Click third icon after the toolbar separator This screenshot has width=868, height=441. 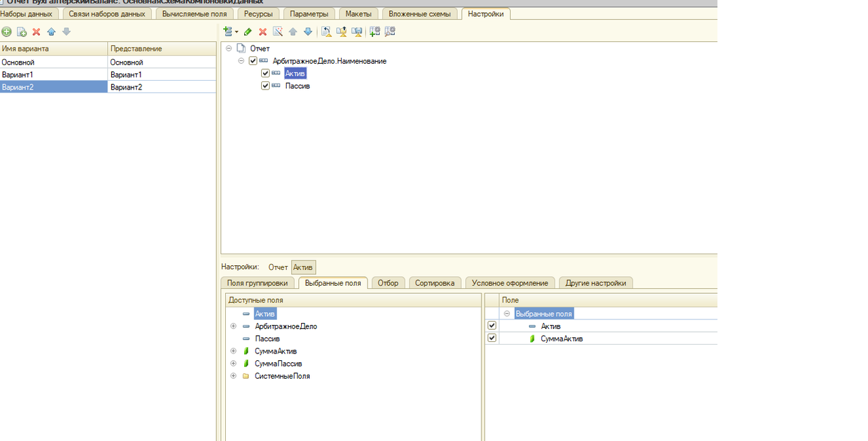357,31
